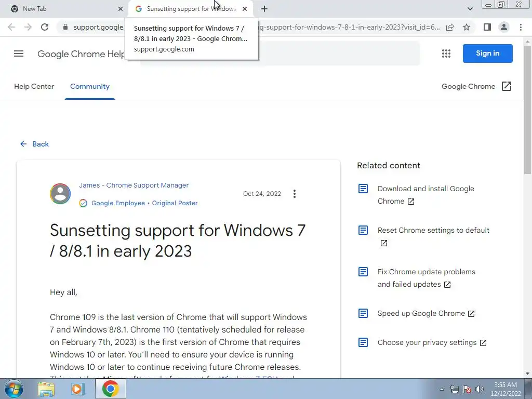The width and height of the screenshot is (532, 399).
Task: Open Choose your privacy settings article
Action: (432, 343)
